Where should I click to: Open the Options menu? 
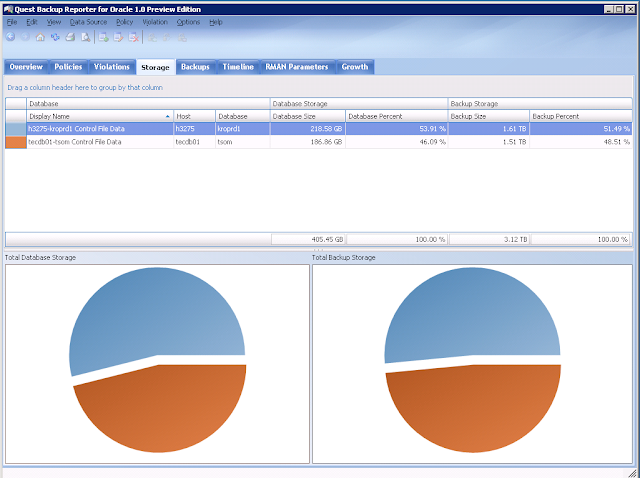(x=188, y=22)
